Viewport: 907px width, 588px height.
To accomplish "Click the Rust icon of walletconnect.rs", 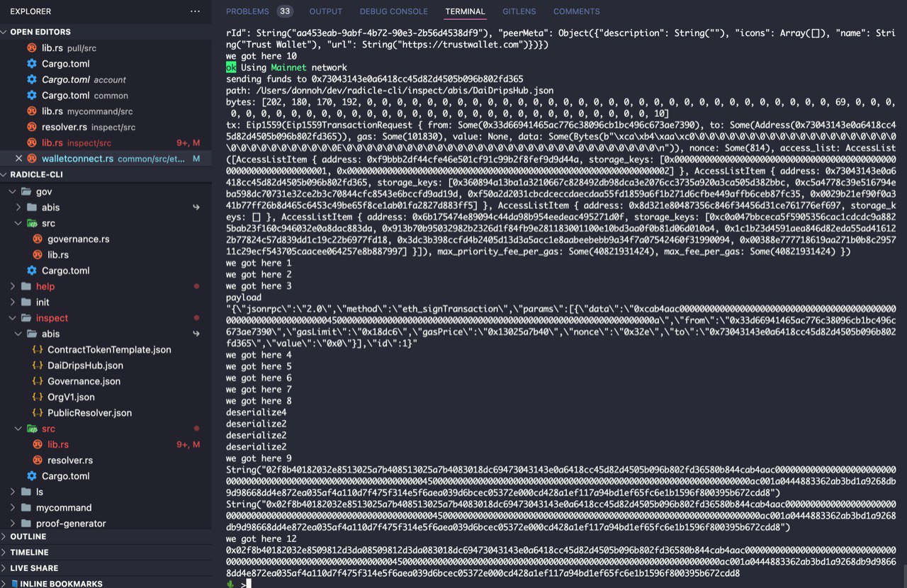I will (31, 159).
